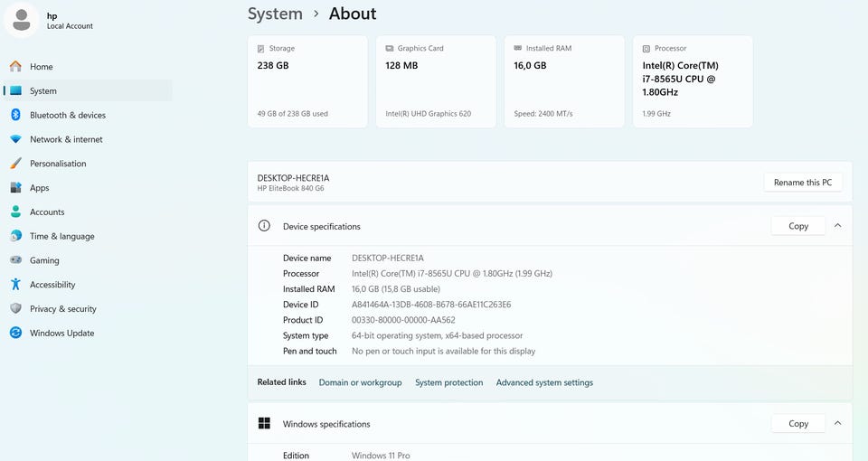This screenshot has width=868, height=461.
Task: Open Personalisation brush icon
Action: [x=15, y=164]
